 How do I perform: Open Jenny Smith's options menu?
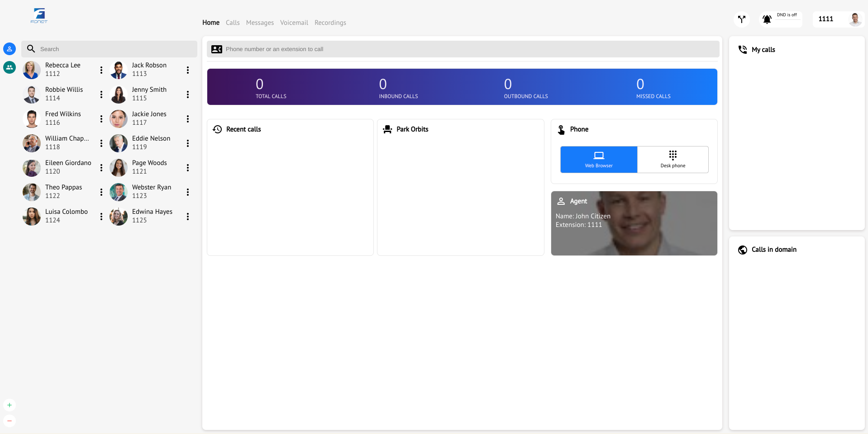[x=188, y=94]
